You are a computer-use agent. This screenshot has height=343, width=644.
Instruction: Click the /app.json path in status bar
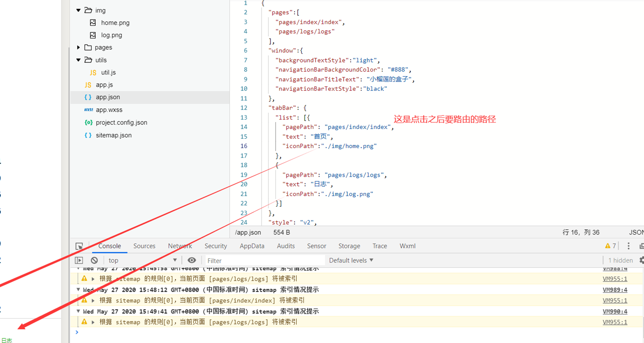click(248, 233)
